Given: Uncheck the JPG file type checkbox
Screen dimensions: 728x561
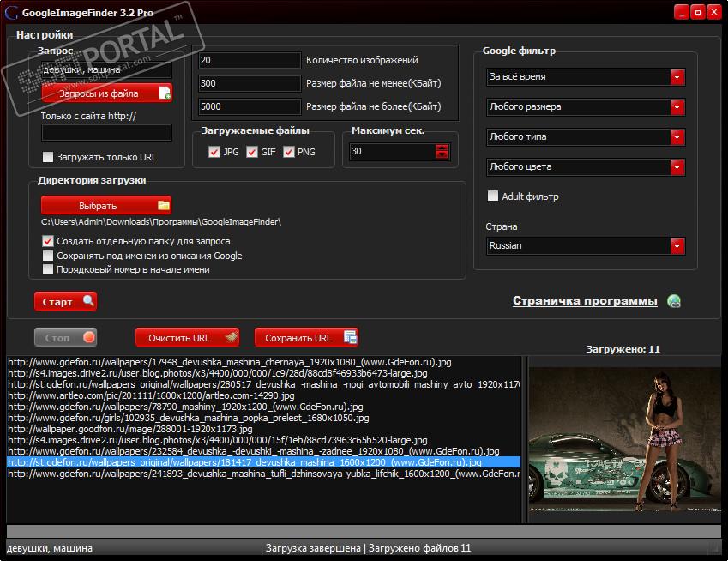Looking at the screenshot, I should coord(214,152).
